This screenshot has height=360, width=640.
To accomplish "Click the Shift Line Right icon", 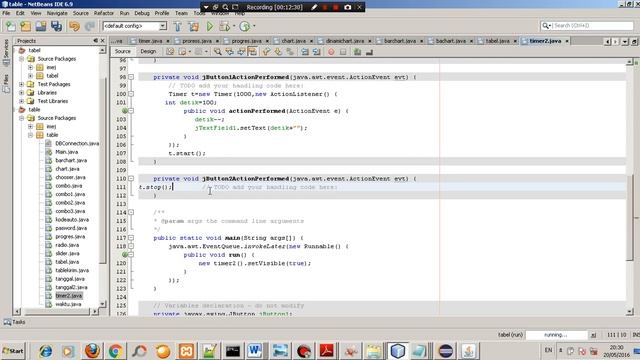I will pyautogui.click(x=317, y=52).
